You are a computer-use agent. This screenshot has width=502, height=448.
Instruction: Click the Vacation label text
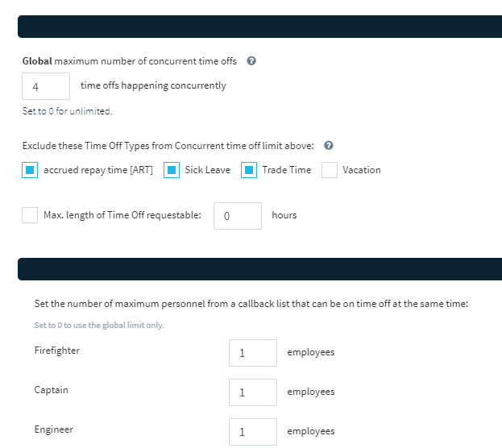(362, 170)
